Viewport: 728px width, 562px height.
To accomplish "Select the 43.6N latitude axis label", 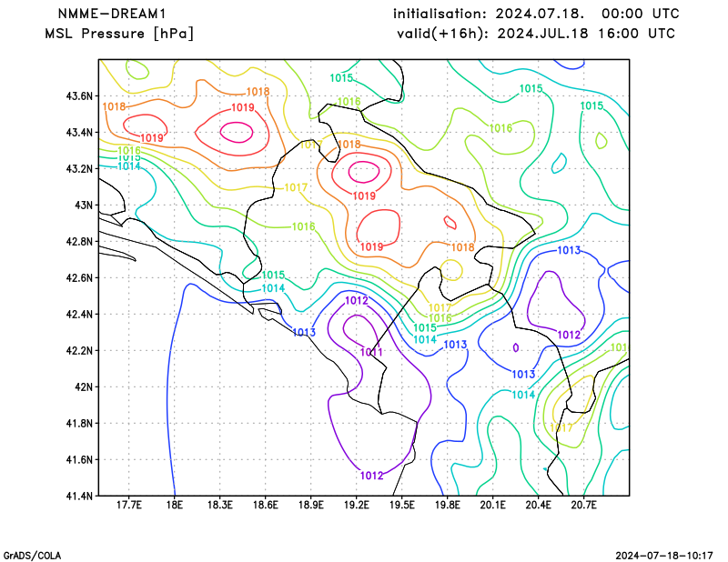I will (x=79, y=96).
